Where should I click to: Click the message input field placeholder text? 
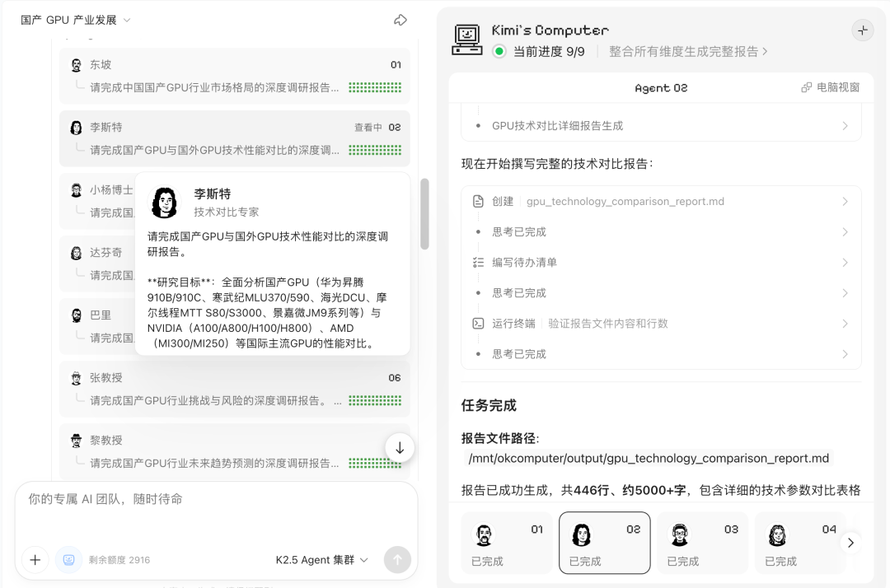pos(105,499)
